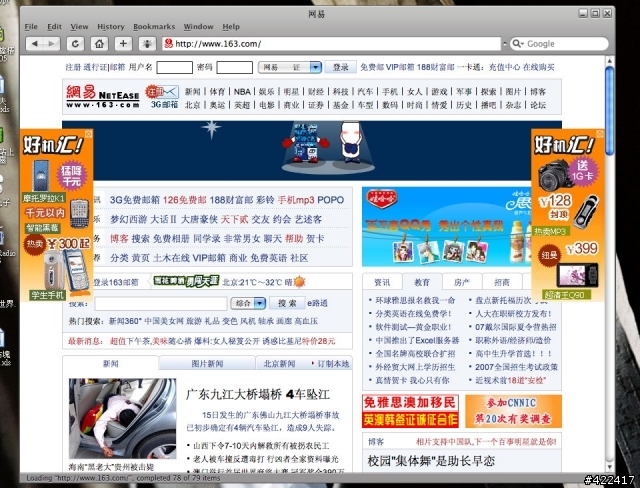
Task: Click the site favicon in the address bar
Action: (x=169, y=44)
